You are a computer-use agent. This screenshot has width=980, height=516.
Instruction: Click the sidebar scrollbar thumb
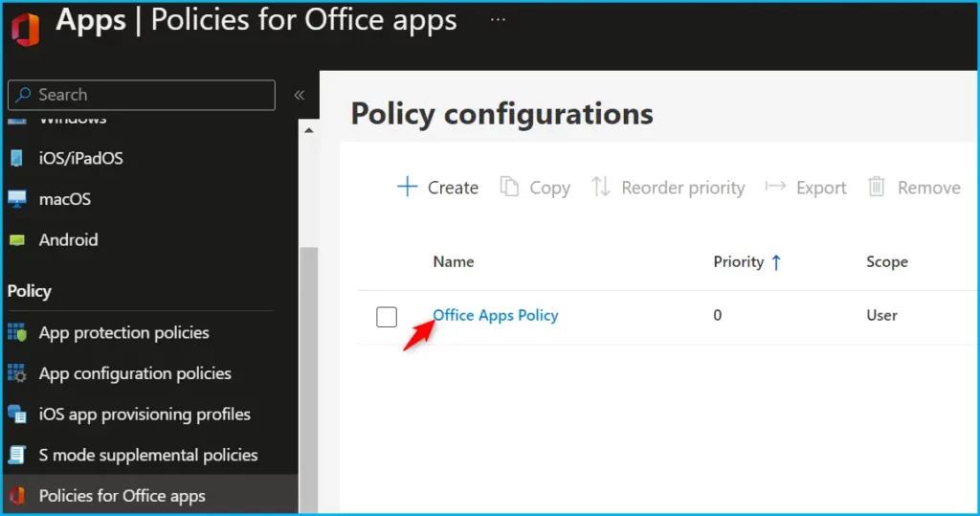[x=309, y=380]
